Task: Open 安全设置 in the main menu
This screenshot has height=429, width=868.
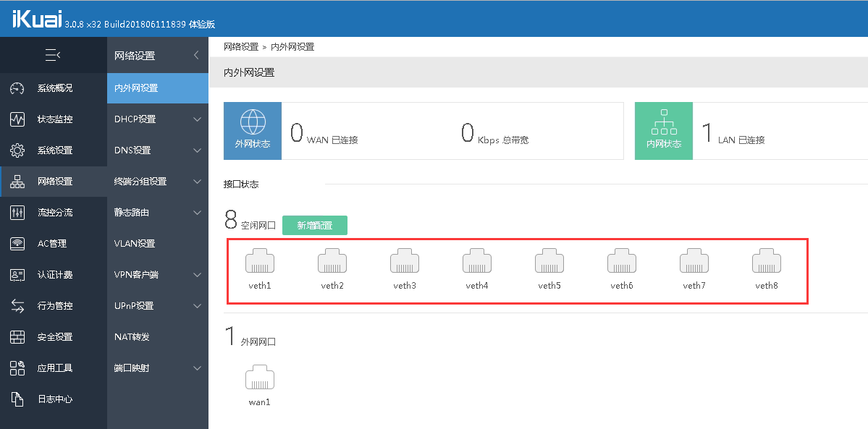Action: click(54, 336)
